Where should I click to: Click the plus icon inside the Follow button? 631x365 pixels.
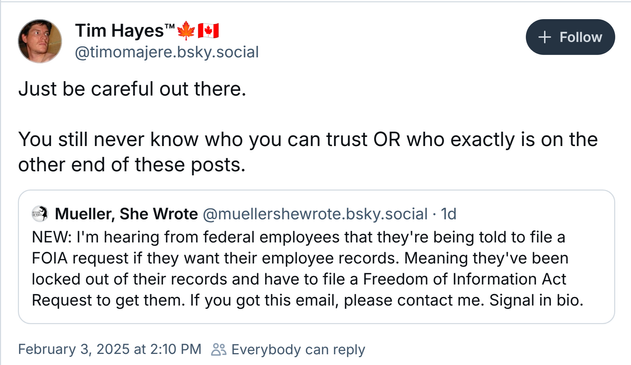[x=544, y=37]
